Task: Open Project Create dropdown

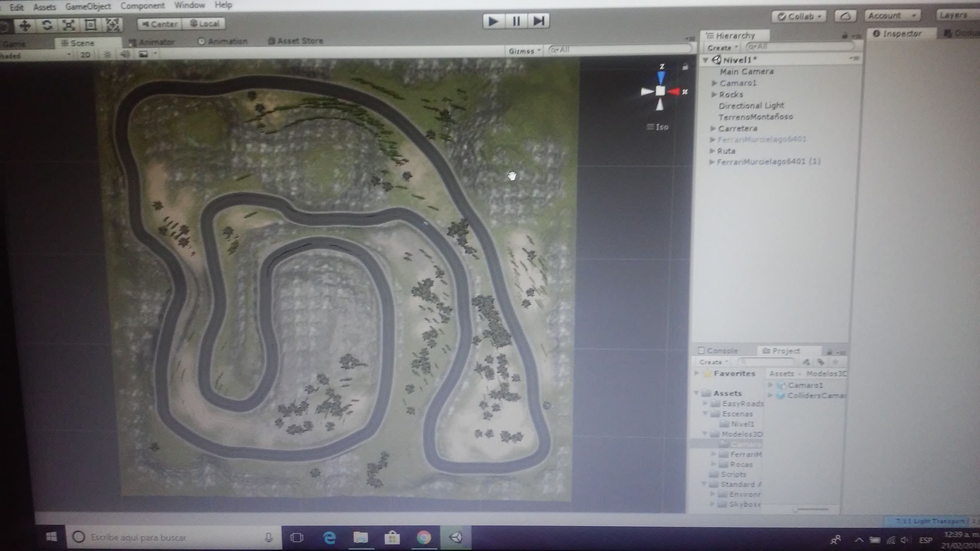Action: [x=713, y=362]
